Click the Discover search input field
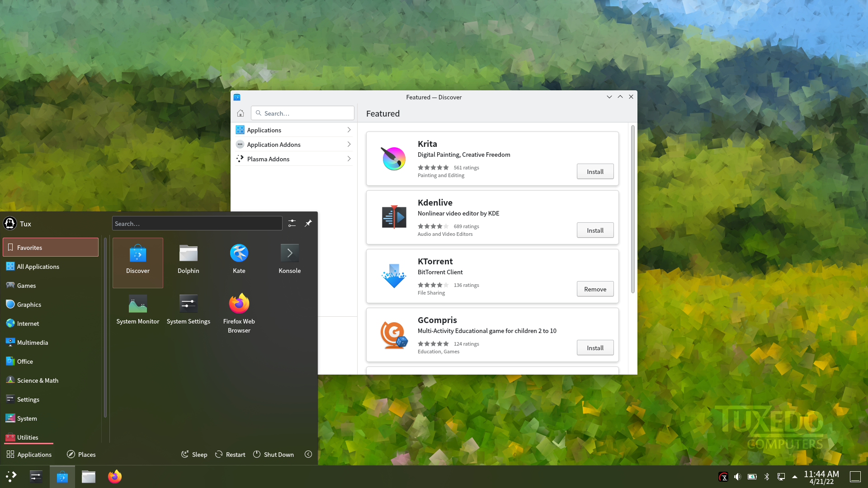 coord(302,113)
